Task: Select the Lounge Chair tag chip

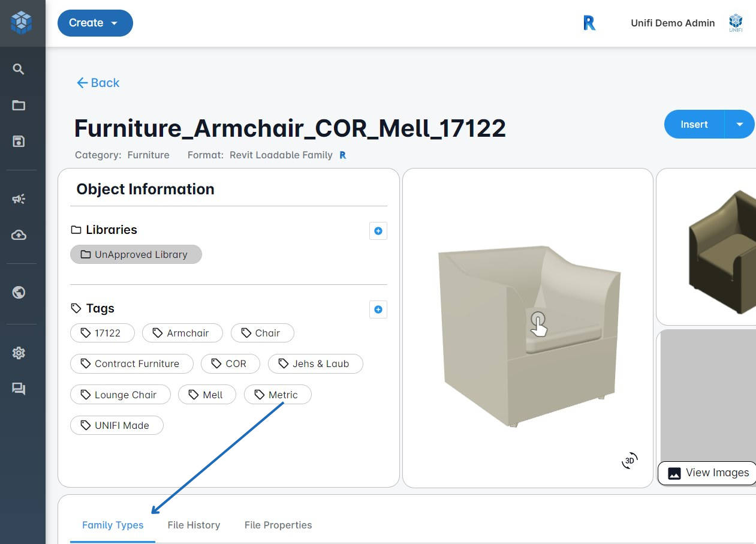Action: (121, 395)
